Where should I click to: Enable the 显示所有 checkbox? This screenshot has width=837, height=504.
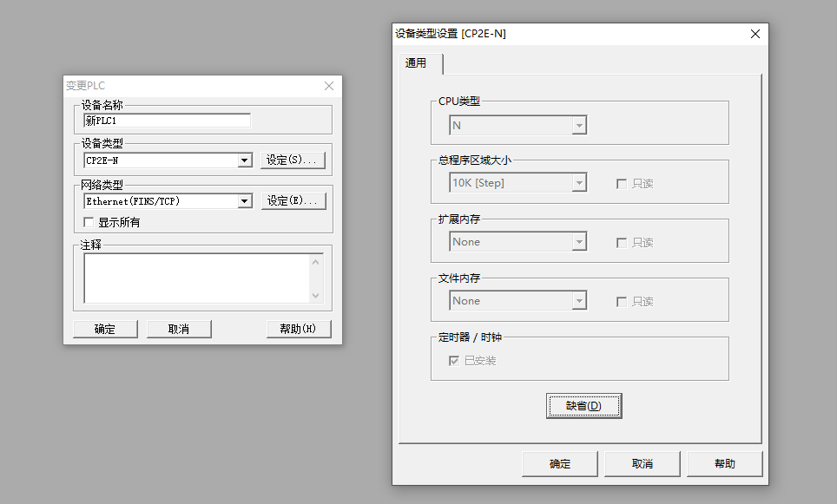[89, 222]
